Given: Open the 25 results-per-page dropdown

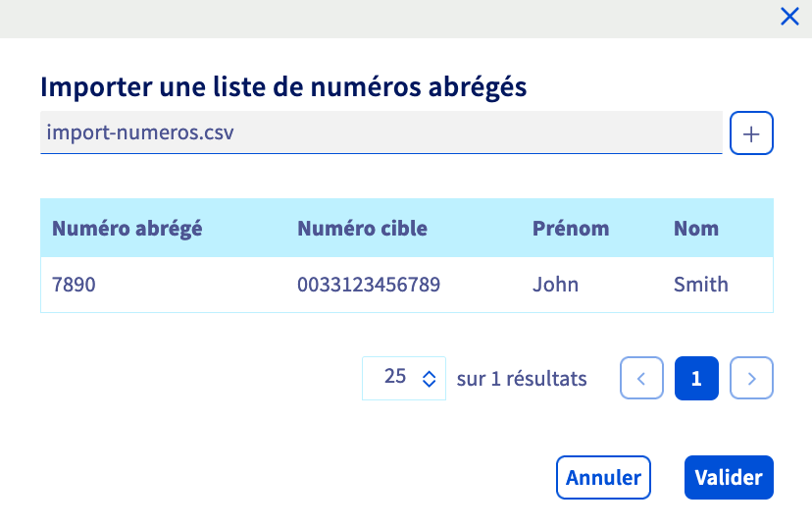Looking at the screenshot, I should [x=404, y=378].
